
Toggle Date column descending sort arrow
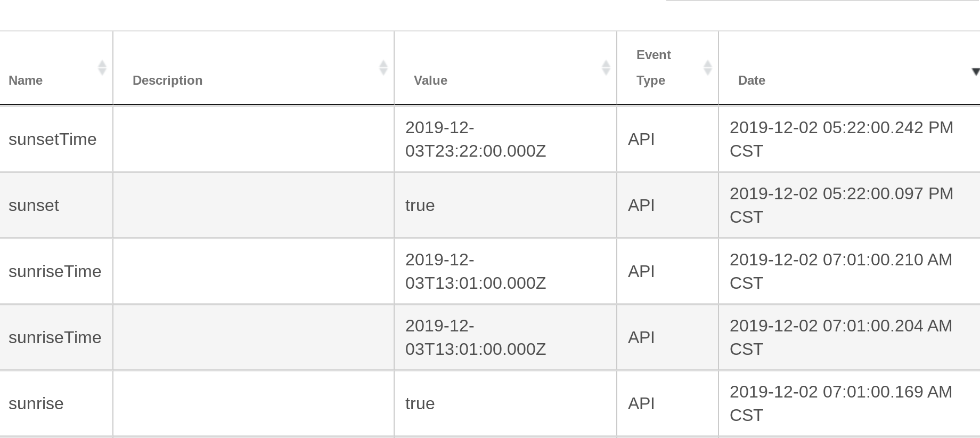point(975,72)
